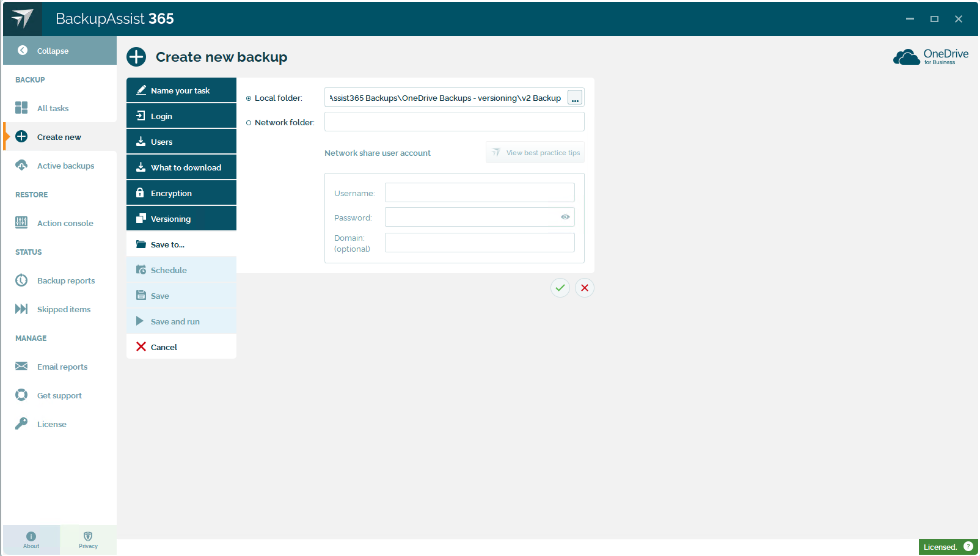This screenshot has height=556, width=980.
Task: Open the Active backups page
Action: tap(60, 166)
